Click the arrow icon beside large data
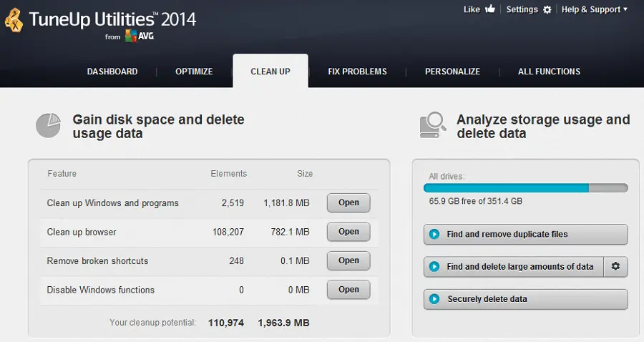The image size is (644, 342). click(x=434, y=266)
